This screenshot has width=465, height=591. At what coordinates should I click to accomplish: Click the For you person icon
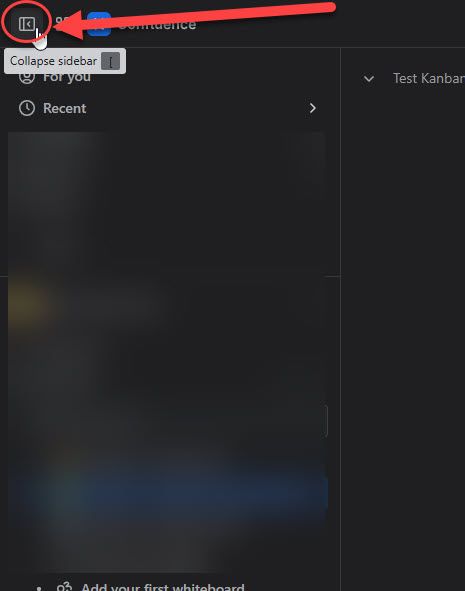27,77
